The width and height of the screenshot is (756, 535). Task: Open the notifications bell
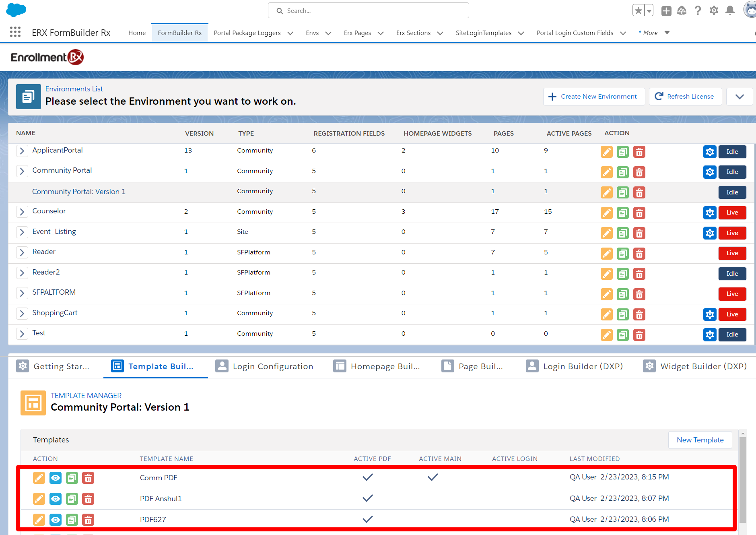730,10
